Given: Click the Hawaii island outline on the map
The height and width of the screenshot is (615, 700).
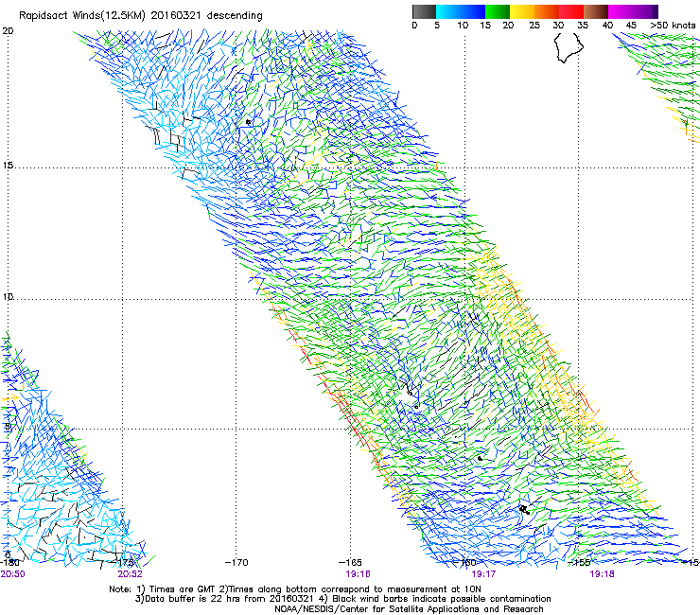Looking at the screenshot, I should (x=569, y=48).
